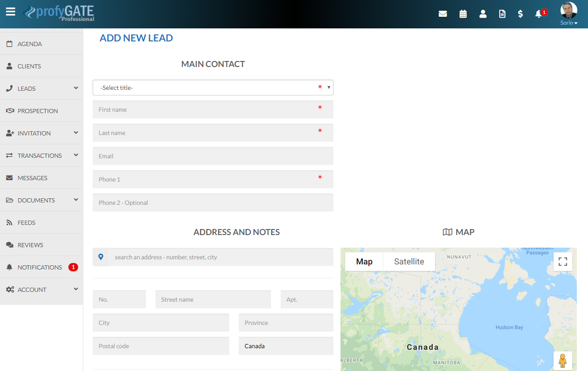Viewport: 588px width, 371px height.
Task: Open the hamburger menu icon
Action: (11, 12)
